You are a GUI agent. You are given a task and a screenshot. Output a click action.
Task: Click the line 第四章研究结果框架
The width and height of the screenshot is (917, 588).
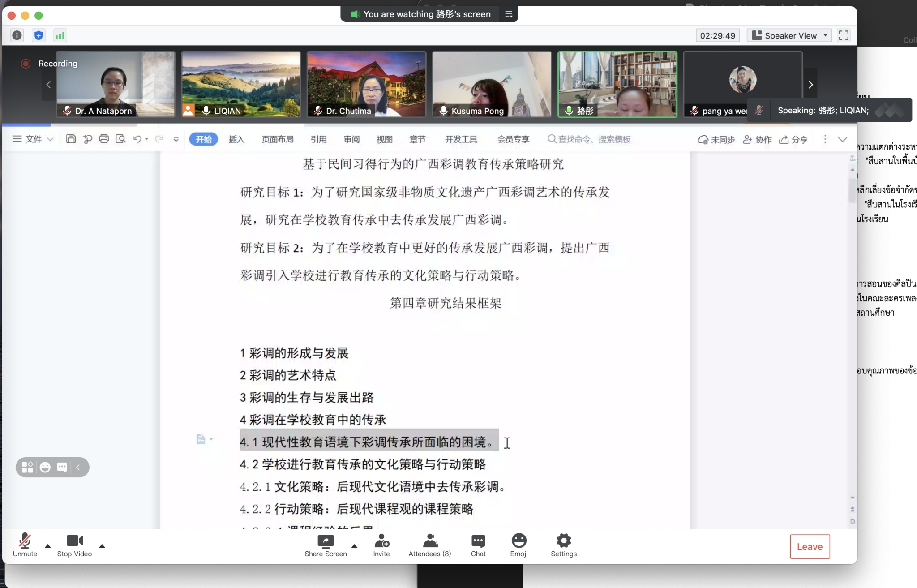tap(446, 303)
